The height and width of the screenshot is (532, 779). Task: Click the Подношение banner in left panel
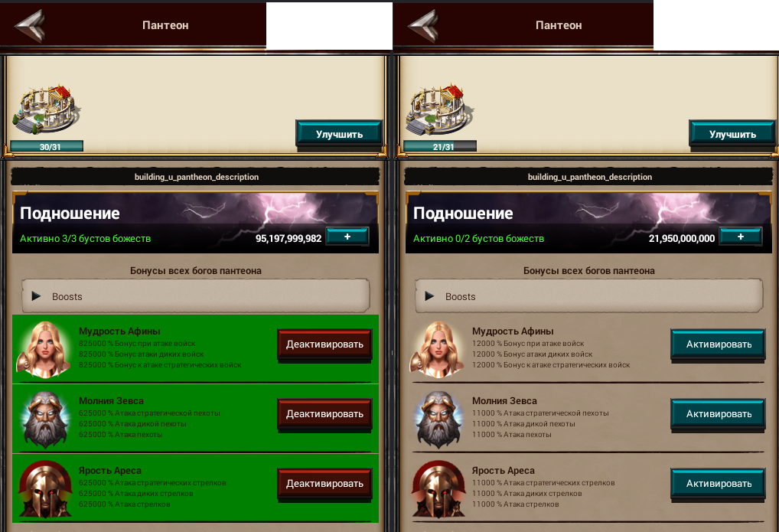195,223
